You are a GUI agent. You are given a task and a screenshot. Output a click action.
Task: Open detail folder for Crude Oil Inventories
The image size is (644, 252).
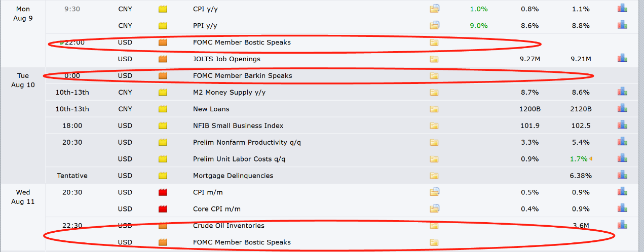click(434, 226)
